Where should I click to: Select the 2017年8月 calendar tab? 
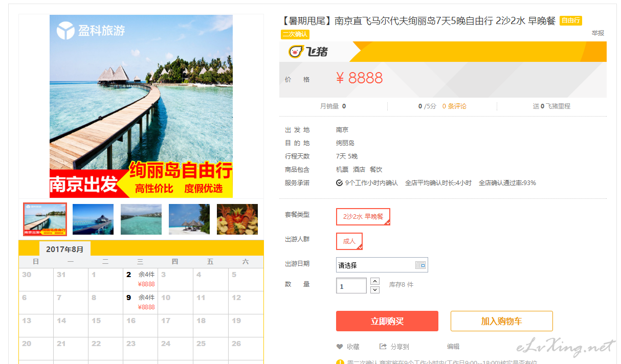64,249
